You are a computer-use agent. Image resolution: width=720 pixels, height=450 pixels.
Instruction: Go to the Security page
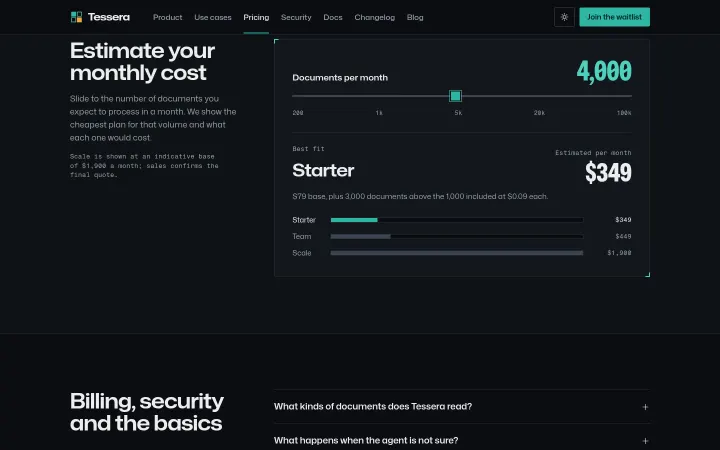[x=296, y=17]
